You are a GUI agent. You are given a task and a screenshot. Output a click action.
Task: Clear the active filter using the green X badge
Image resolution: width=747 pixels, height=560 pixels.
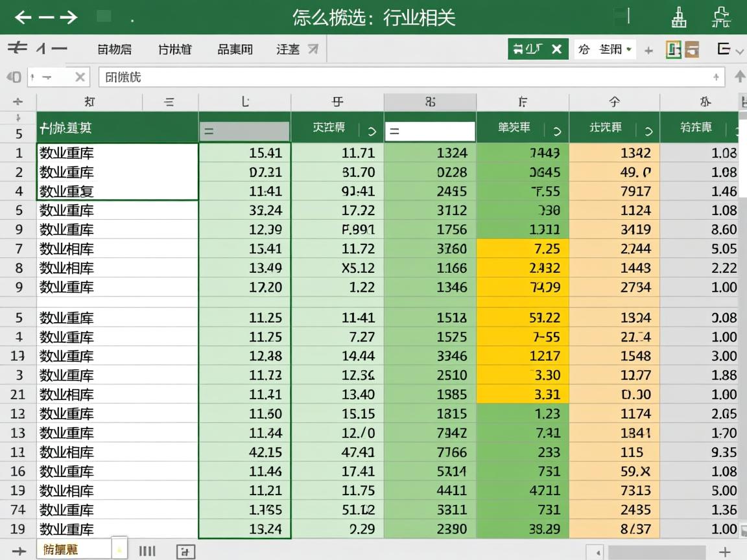tap(556, 48)
